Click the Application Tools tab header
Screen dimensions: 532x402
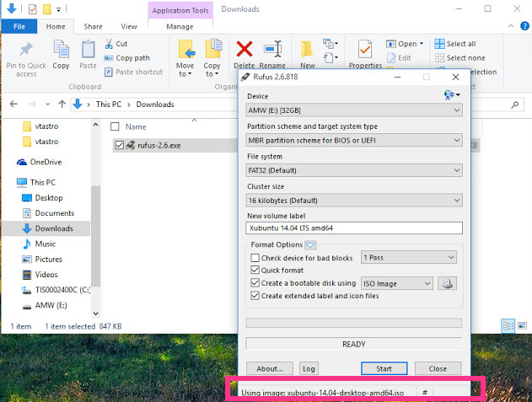180,10
